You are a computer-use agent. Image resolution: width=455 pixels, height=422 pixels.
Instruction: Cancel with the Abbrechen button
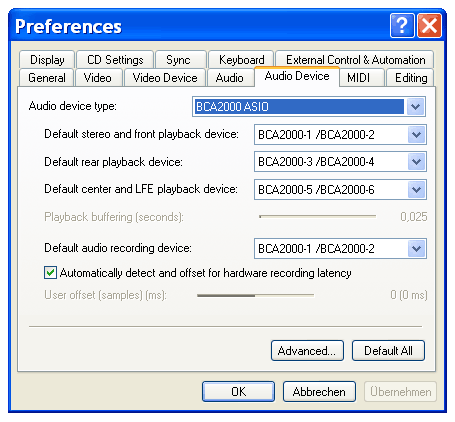(x=319, y=391)
